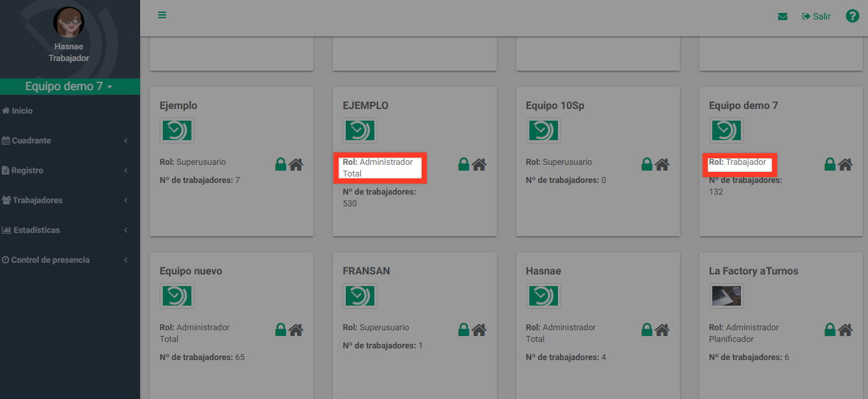Image resolution: width=868 pixels, height=399 pixels.
Task: Open the Ejemplo team logo
Action: click(177, 130)
